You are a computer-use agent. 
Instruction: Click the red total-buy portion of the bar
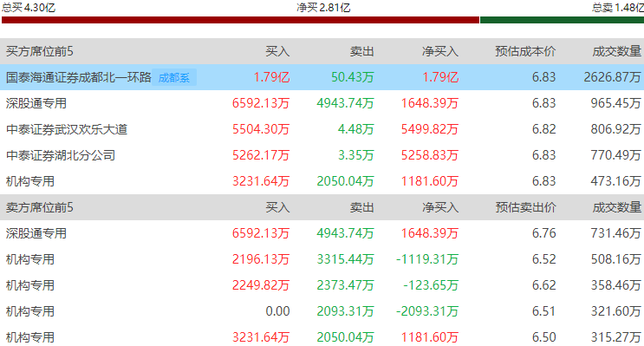click(x=240, y=20)
